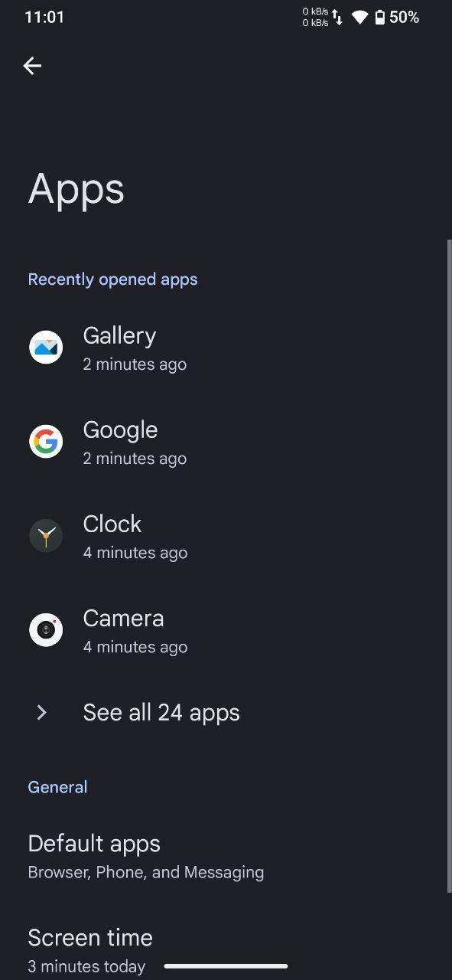Screen dimensions: 452x980
Task: Tap the bottom navigation gesture bar
Action: click(226, 966)
